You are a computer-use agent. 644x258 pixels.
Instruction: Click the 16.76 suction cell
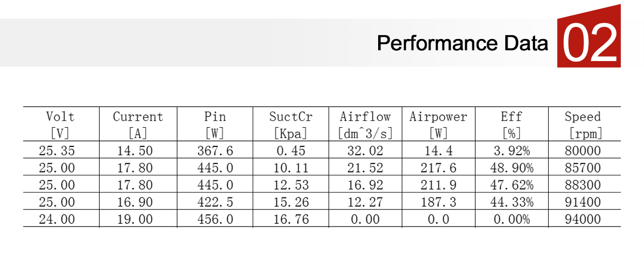click(x=291, y=219)
